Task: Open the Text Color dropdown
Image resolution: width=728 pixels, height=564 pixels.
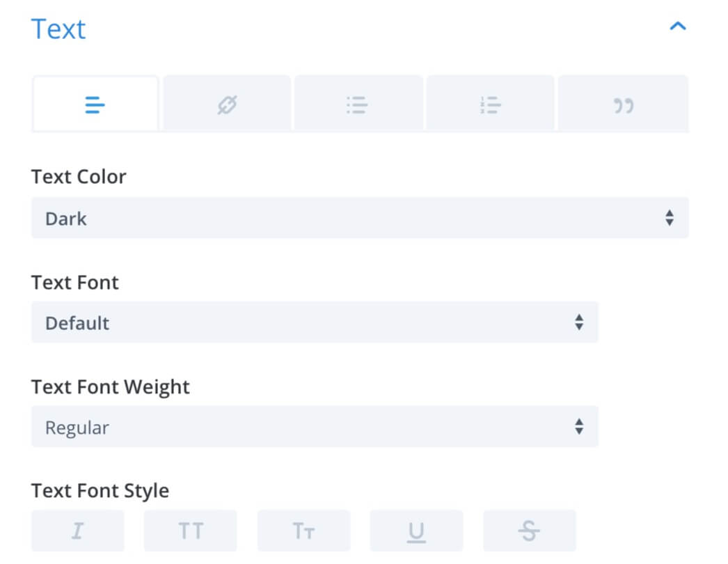Action: coord(360,218)
